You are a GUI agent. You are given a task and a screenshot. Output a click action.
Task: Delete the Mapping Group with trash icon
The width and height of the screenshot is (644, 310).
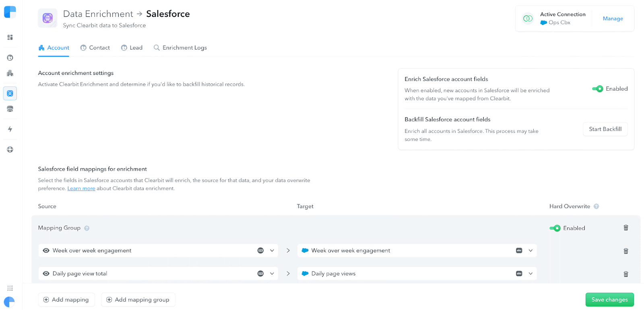[626, 228]
